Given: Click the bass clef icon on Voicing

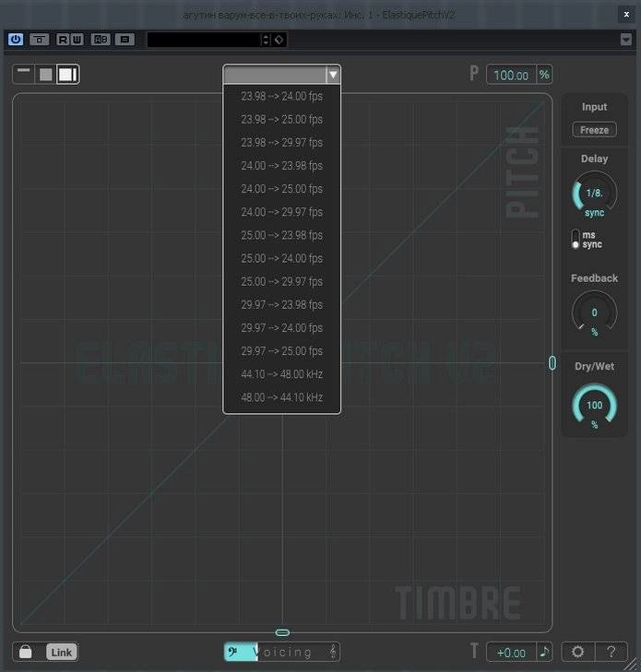Looking at the screenshot, I should pyautogui.click(x=232, y=652).
